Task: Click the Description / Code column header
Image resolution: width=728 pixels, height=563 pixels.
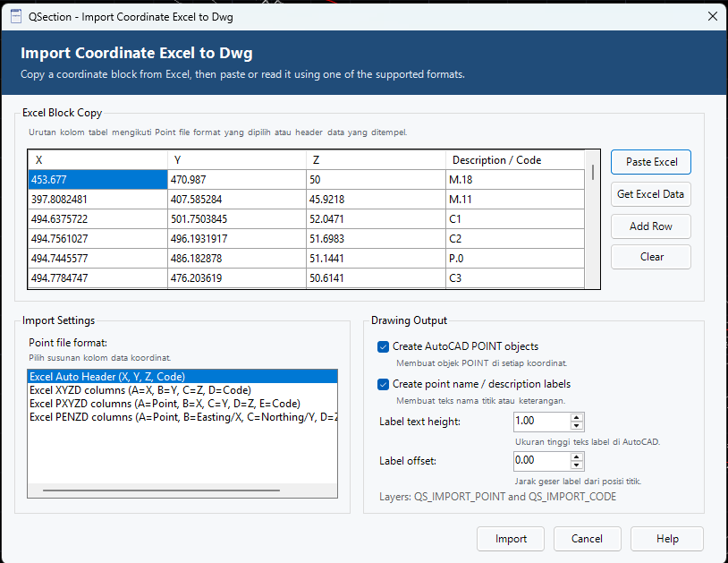Action: (515, 160)
